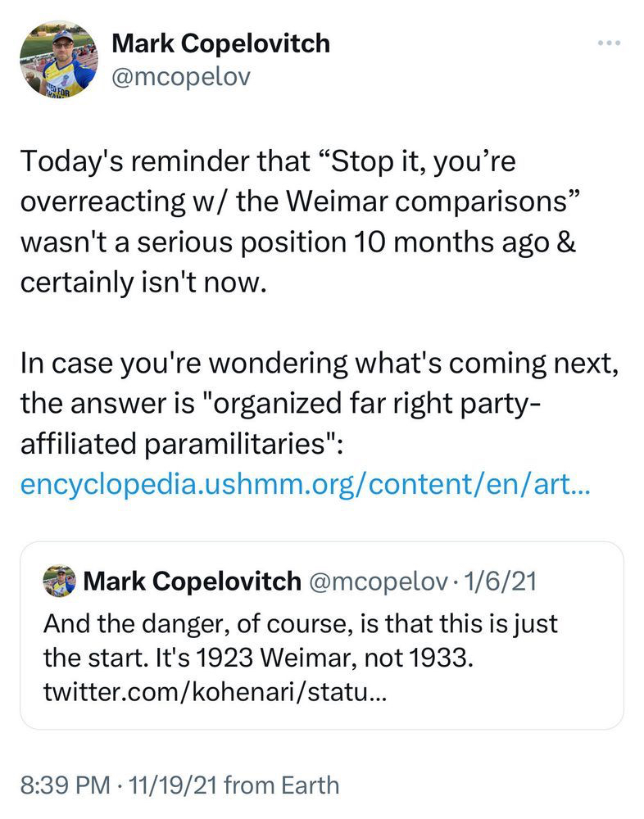Viewport: 644px width, 819px height.
Task: Click the bold author name at top
Action: (220, 43)
